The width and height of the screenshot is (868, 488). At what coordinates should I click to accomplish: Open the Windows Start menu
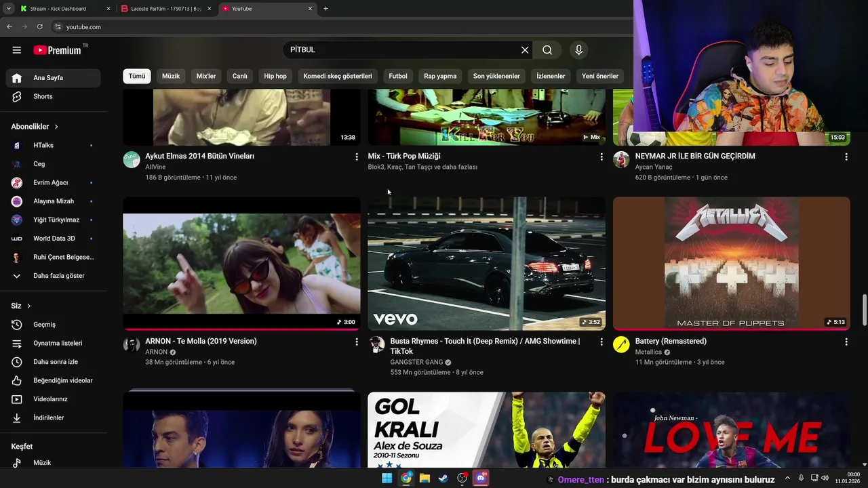click(x=387, y=479)
